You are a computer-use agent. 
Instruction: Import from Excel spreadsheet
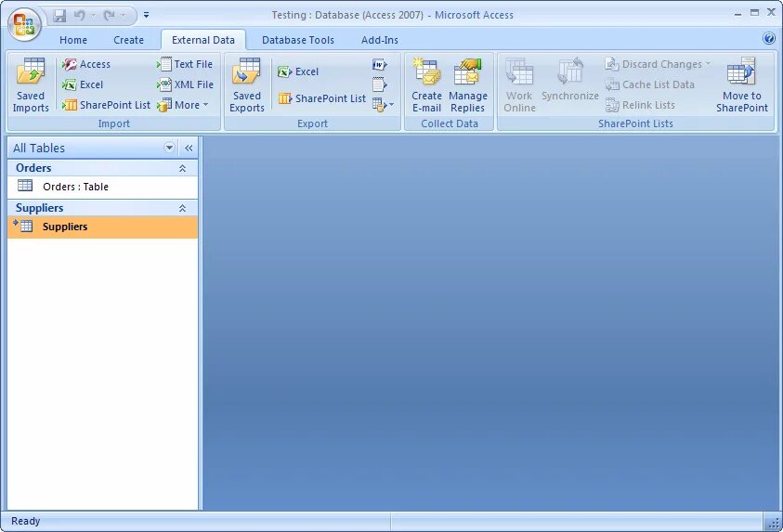coord(83,84)
